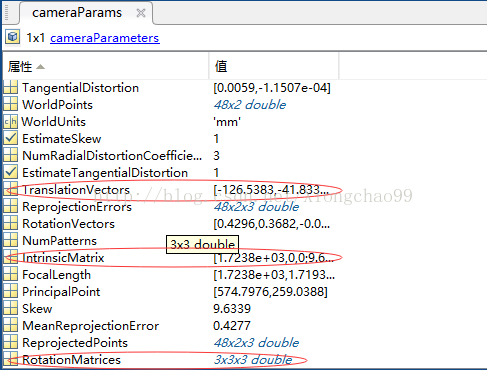Toggle the EstimateSkew logical checkmark
The width and height of the screenshot is (487, 370).
[10, 138]
